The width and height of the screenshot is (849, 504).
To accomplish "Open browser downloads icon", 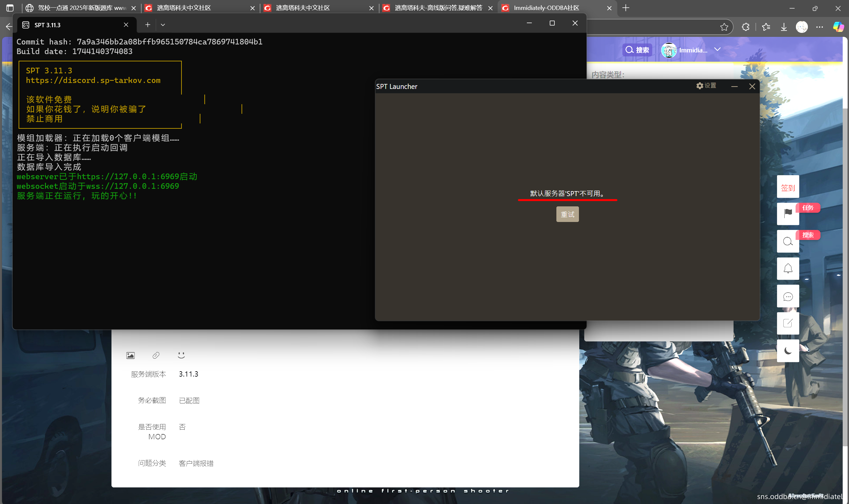I will tap(783, 27).
